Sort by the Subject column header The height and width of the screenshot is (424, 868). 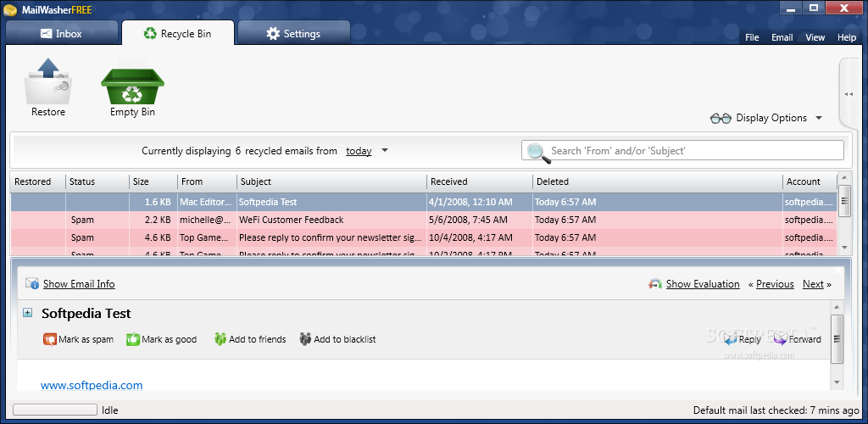click(331, 181)
